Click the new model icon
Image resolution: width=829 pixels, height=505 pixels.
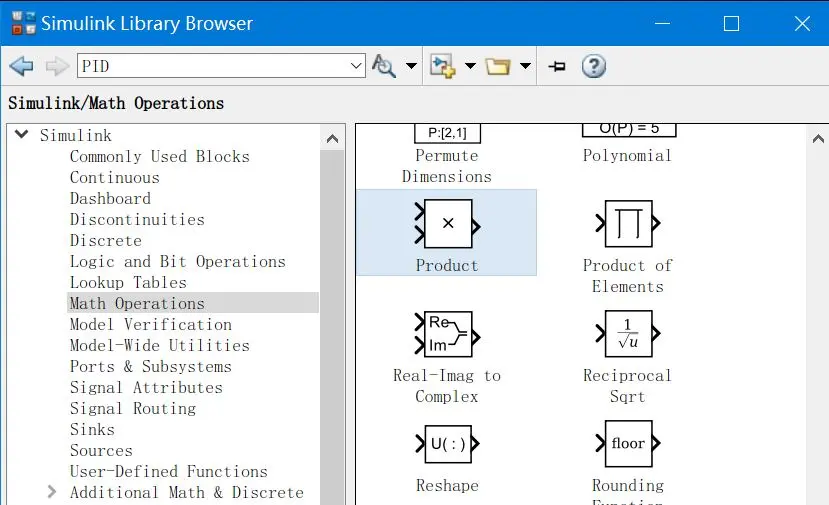[443, 66]
